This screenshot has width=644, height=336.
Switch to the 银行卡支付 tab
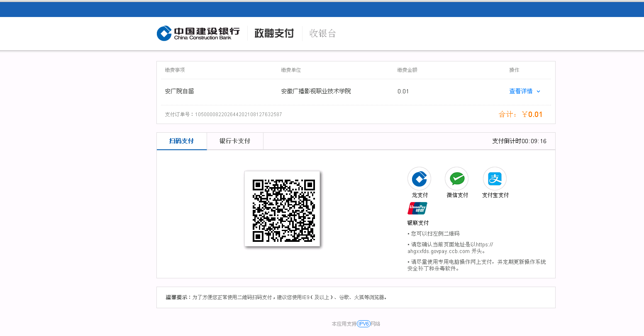click(235, 141)
